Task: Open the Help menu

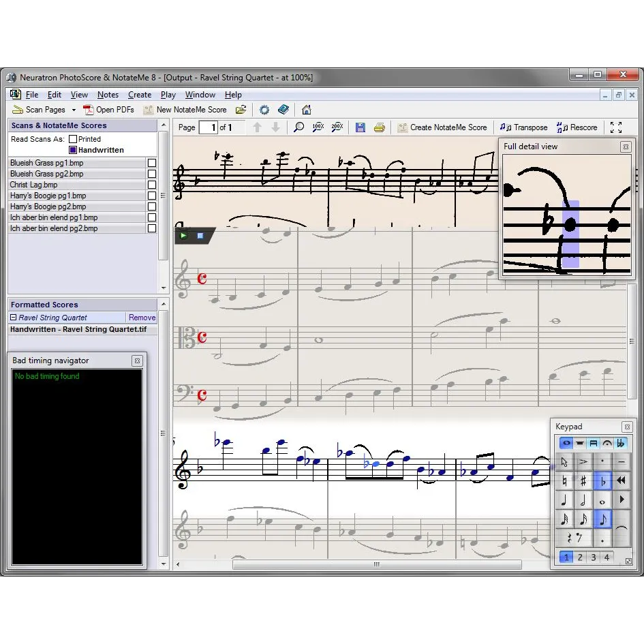Action: tap(233, 95)
